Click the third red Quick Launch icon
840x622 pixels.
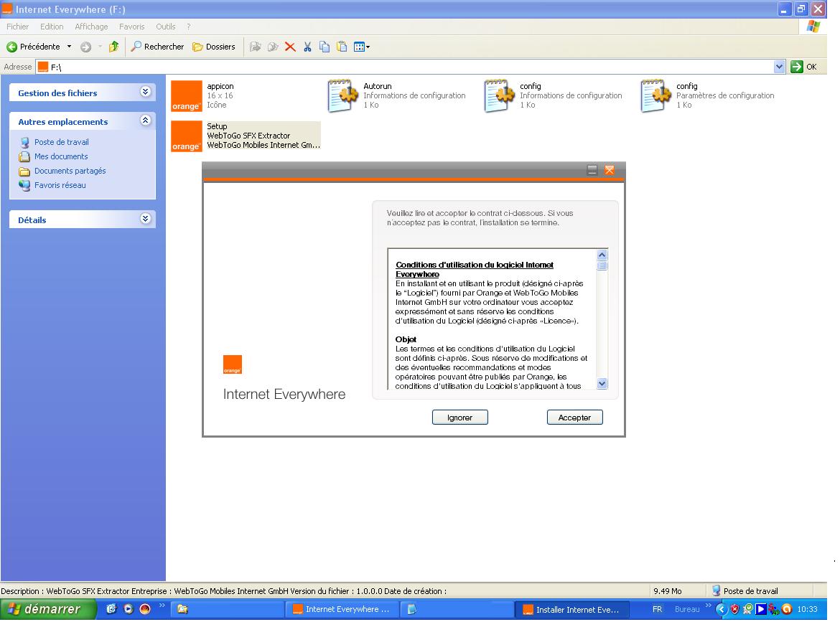pyautogui.click(x=144, y=609)
